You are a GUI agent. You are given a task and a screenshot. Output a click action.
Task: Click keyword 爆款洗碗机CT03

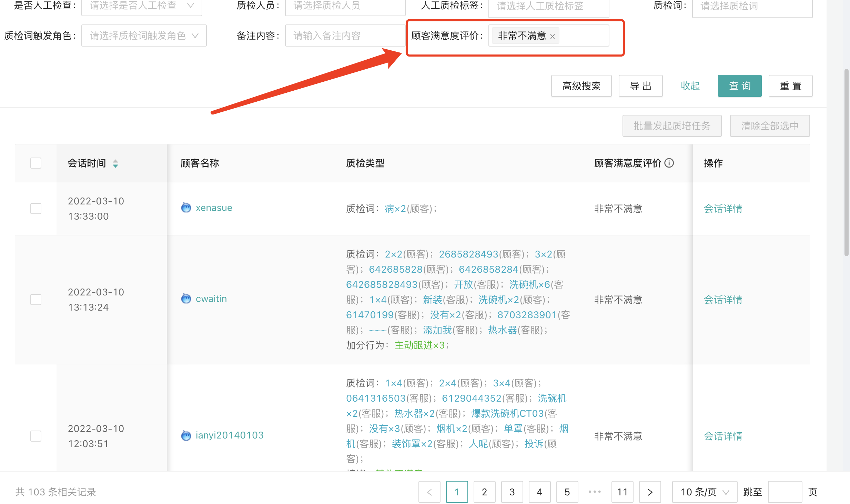tap(507, 413)
